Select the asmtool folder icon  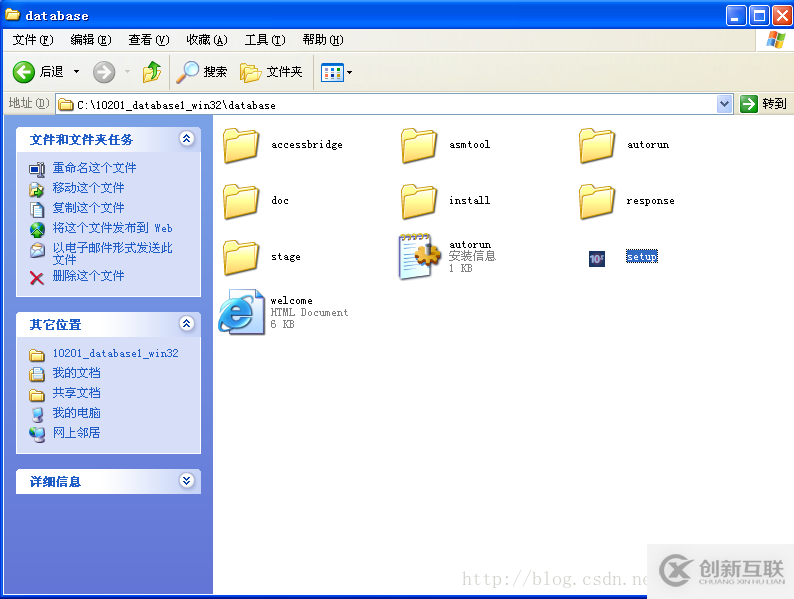(x=419, y=145)
